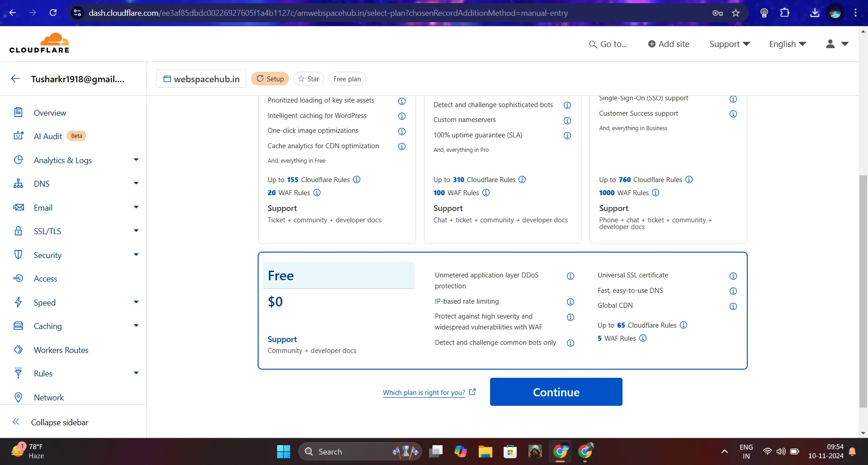
Task: Info icon for 100% uptime guarantee (SLA)
Action: coord(567,136)
